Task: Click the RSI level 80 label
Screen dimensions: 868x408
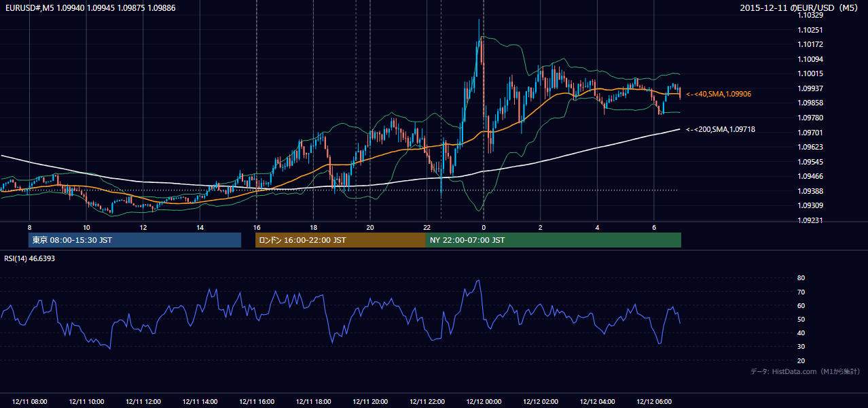Action: click(x=801, y=278)
